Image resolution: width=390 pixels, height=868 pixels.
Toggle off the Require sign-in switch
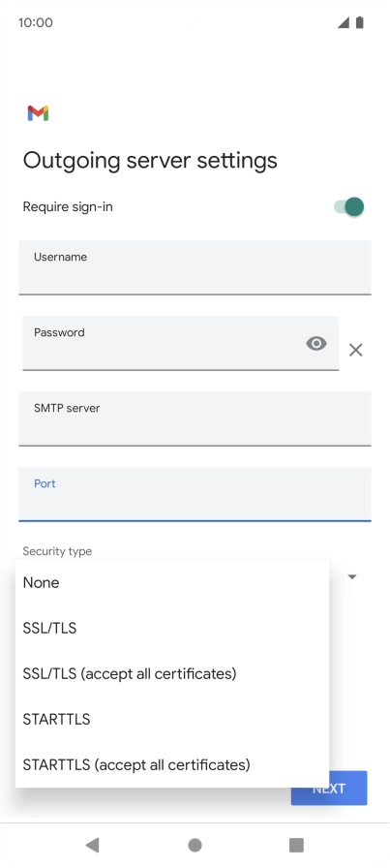tap(349, 207)
